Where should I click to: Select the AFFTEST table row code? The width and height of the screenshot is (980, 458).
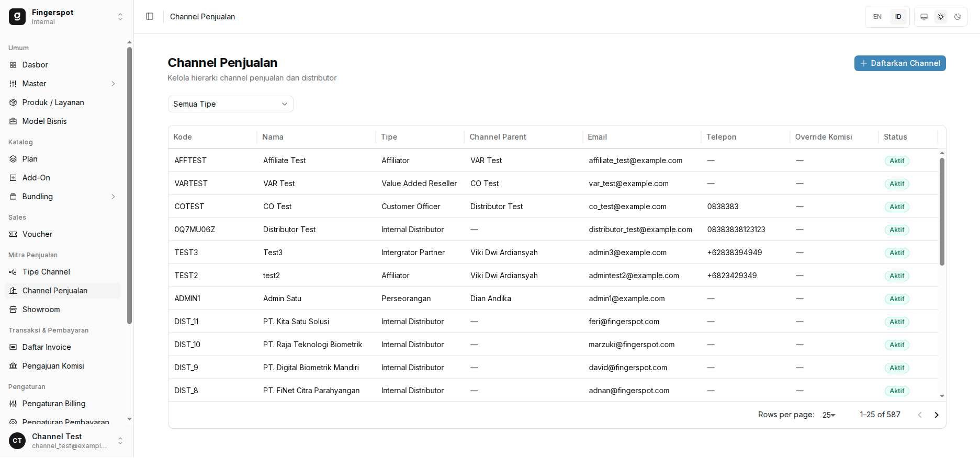(190, 161)
